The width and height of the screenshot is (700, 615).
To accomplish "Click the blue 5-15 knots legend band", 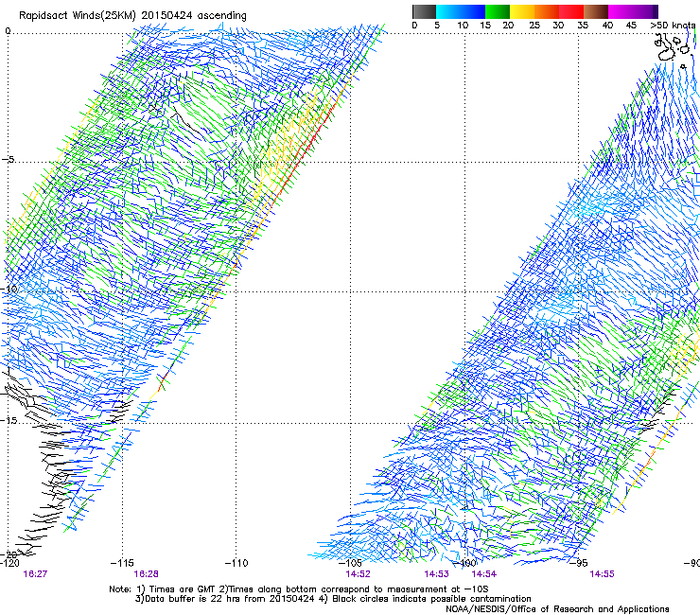I will click(x=461, y=11).
